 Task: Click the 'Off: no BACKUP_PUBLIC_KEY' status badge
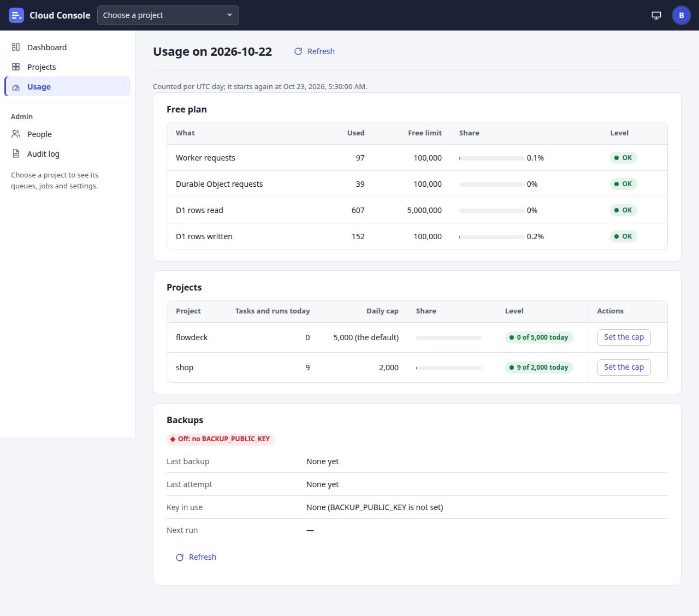pos(221,439)
